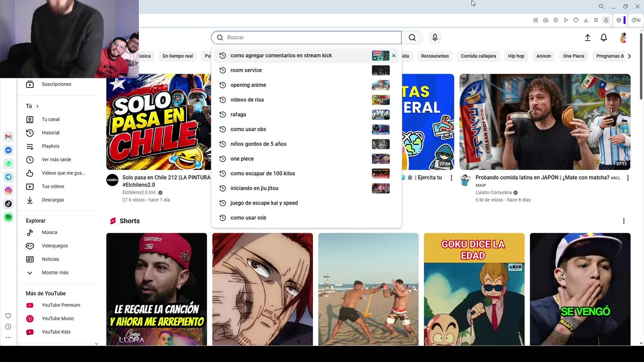644x362 pixels.
Task: Open the browser AI assistant button
Action: pyautogui.click(x=636, y=20)
